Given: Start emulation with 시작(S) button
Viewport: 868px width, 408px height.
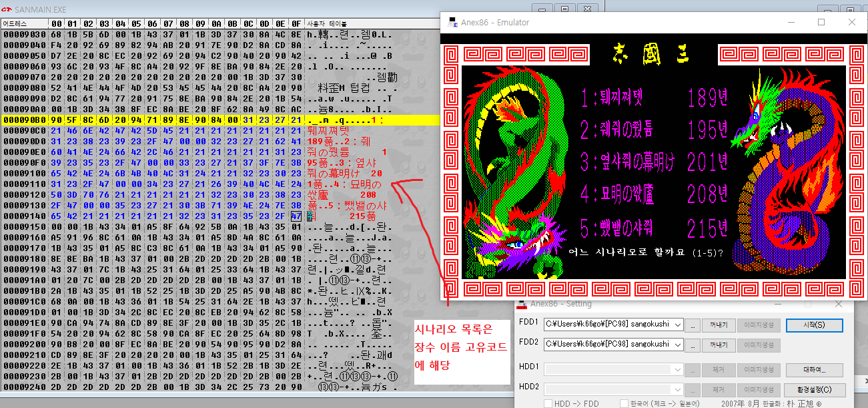Looking at the screenshot, I should pos(814,325).
